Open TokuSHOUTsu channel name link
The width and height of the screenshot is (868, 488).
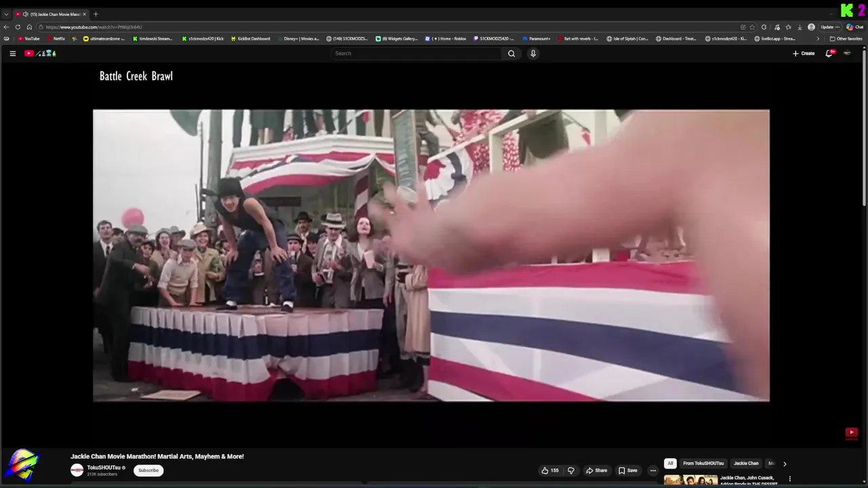[x=104, y=468]
